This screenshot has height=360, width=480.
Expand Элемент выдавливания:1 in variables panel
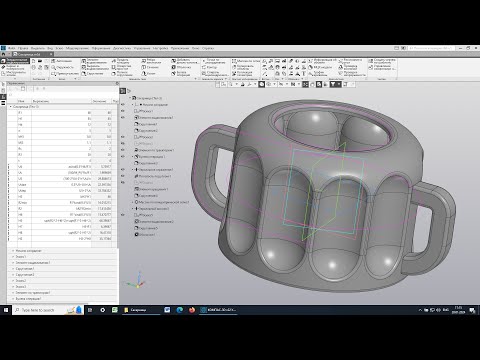click(13, 263)
